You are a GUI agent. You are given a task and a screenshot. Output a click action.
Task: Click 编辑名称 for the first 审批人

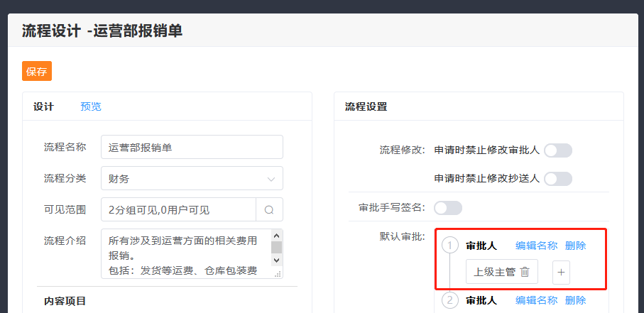click(536, 246)
